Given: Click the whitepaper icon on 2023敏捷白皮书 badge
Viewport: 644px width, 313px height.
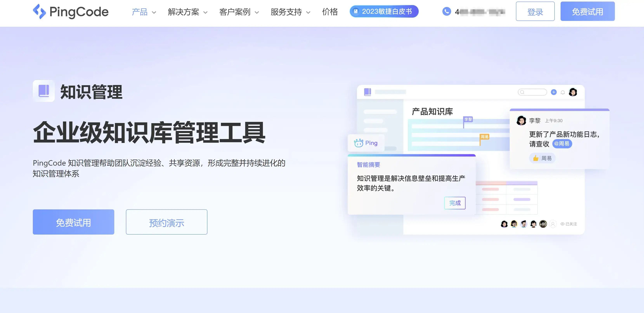Looking at the screenshot, I should click(x=356, y=11).
